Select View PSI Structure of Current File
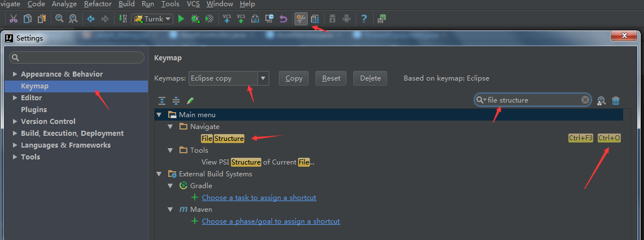This screenshot has width=644, height=240. 258,162
